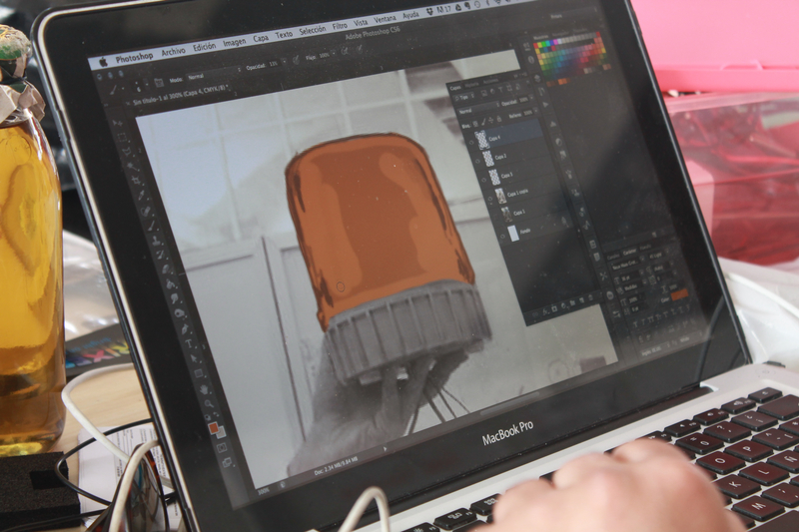The image size is (799, 532).
Task: Select the Rectangular Marquee tool
Action: (x=122, y=138)
